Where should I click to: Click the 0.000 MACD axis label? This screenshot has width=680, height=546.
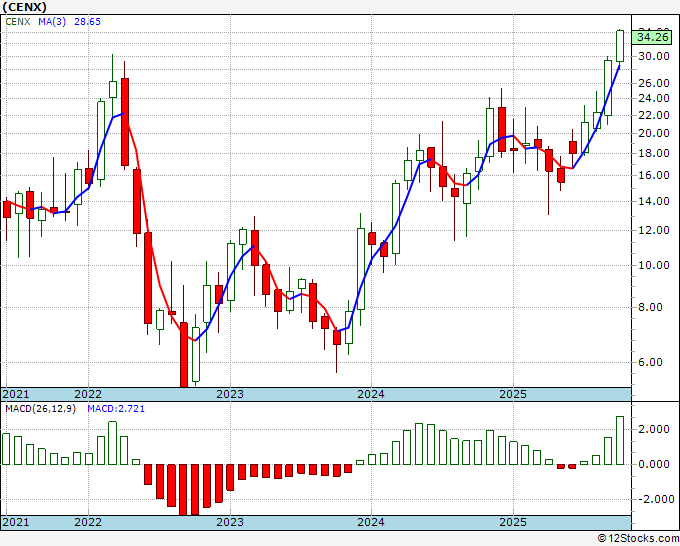(654, 464)
